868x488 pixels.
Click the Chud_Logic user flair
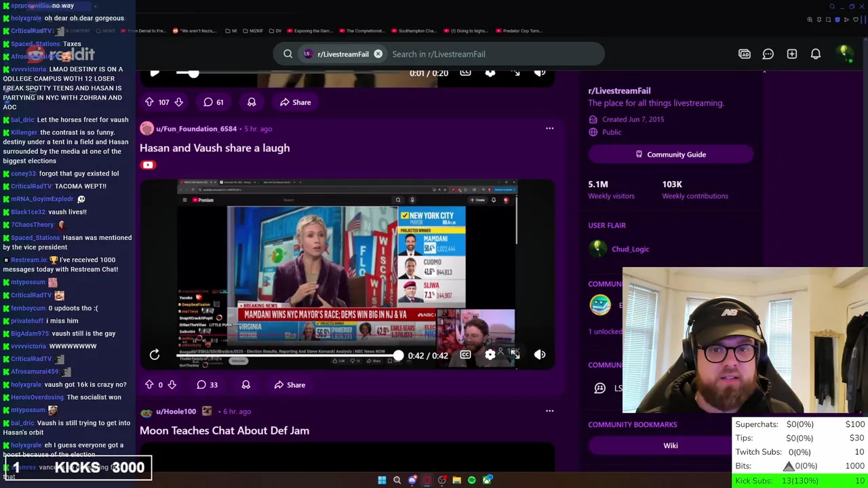coord(630,249)
